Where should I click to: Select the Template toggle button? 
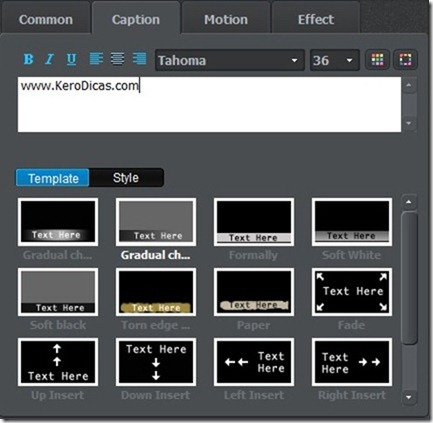pyautogui.click(x=53, y=178)
